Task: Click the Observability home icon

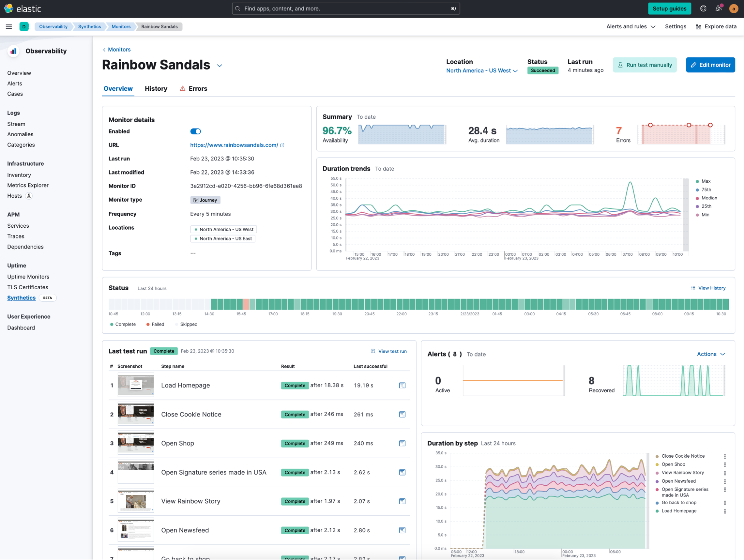Action: (13, 51)
